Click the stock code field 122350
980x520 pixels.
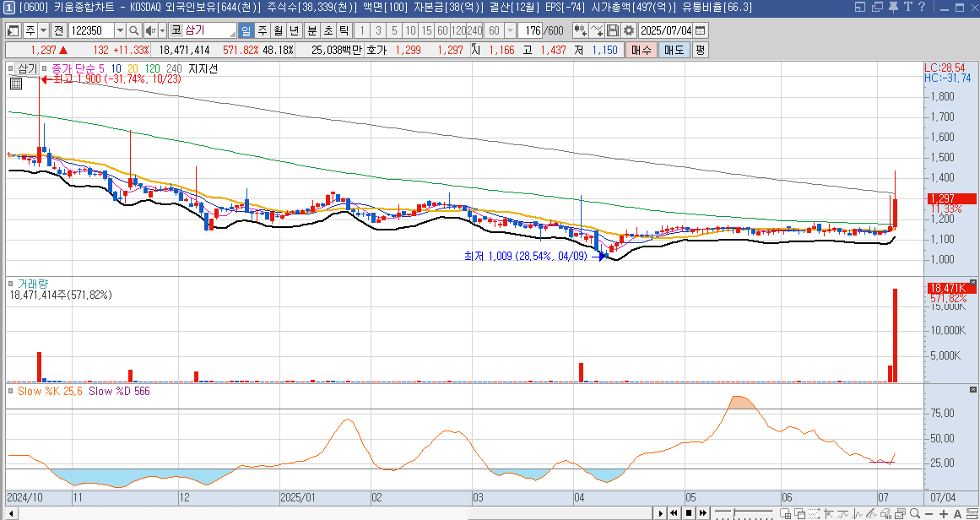coord(92,30)
